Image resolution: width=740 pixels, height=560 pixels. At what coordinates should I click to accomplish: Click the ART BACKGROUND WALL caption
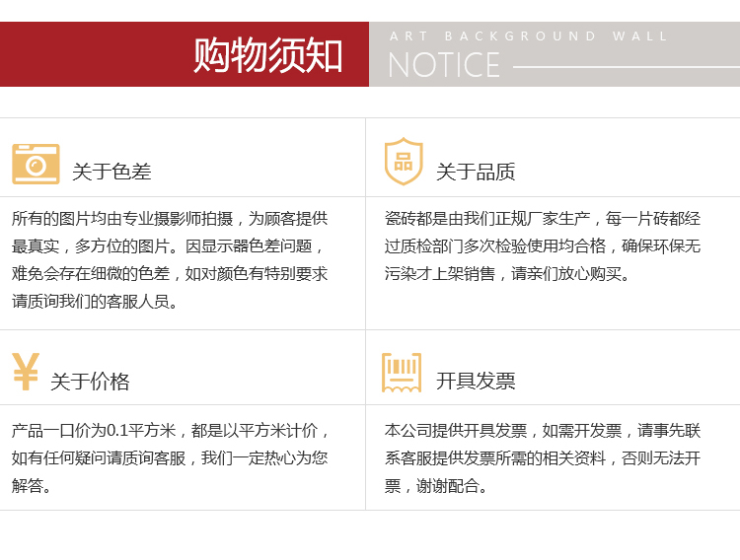coord(529,36)
